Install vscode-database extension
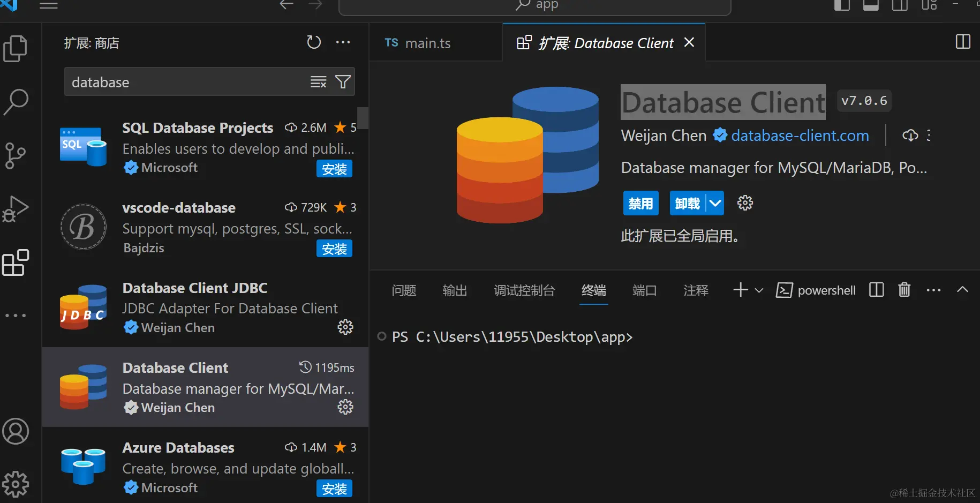Screen dimensions: 980x503 point(334,249)
